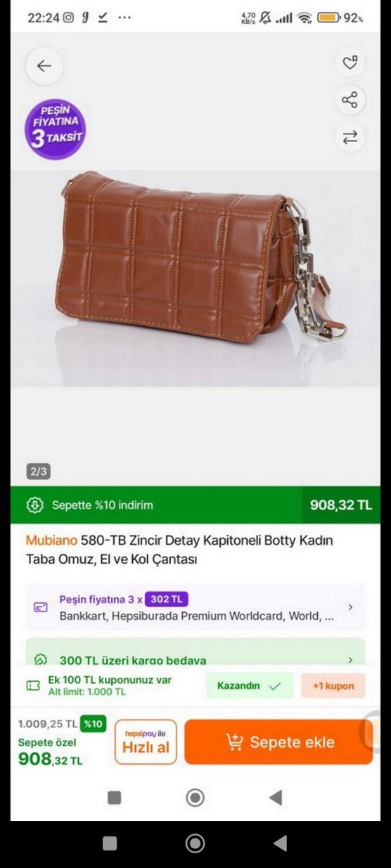Tap the purple Peşin Fiyatına 3 Taksit badge
391x868 pixels.
coord(56,129)
